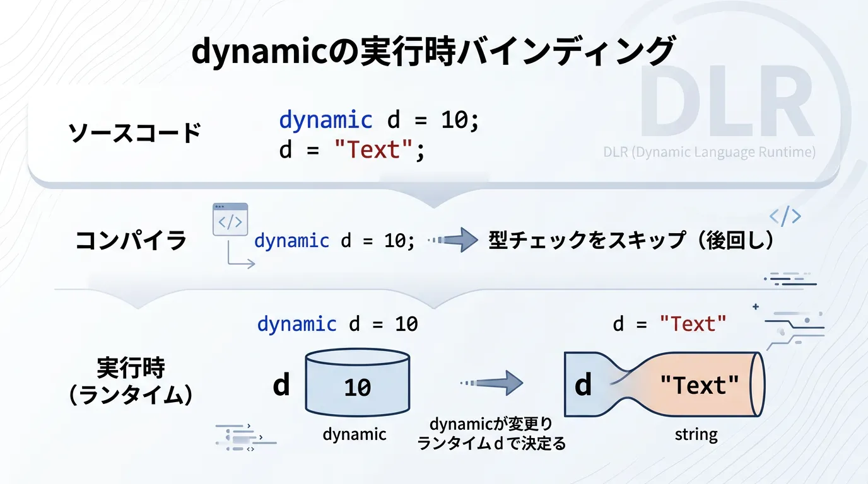Select the コンパイラ section label
Viewport: 868px width, 484px height.
point(131,241)
